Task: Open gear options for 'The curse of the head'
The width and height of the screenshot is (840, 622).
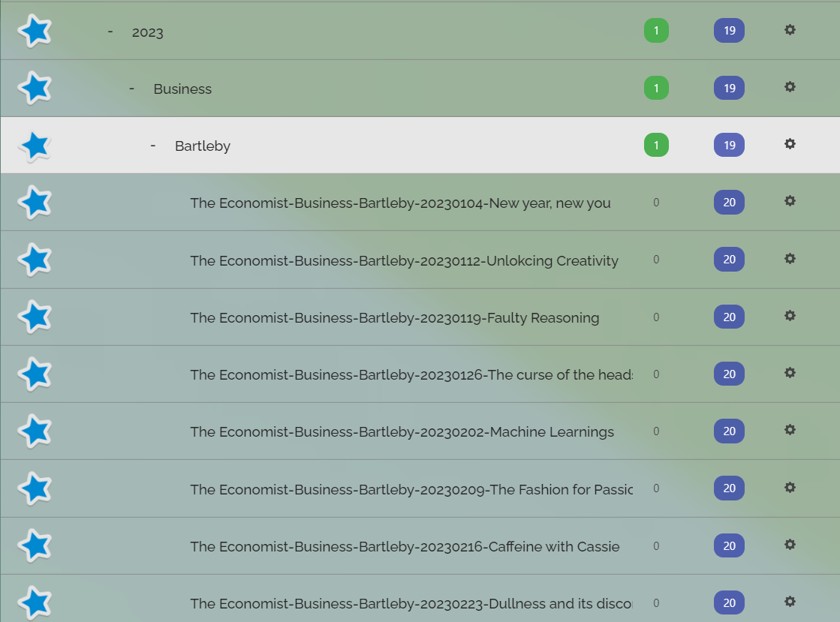Action: click(790, 373)
